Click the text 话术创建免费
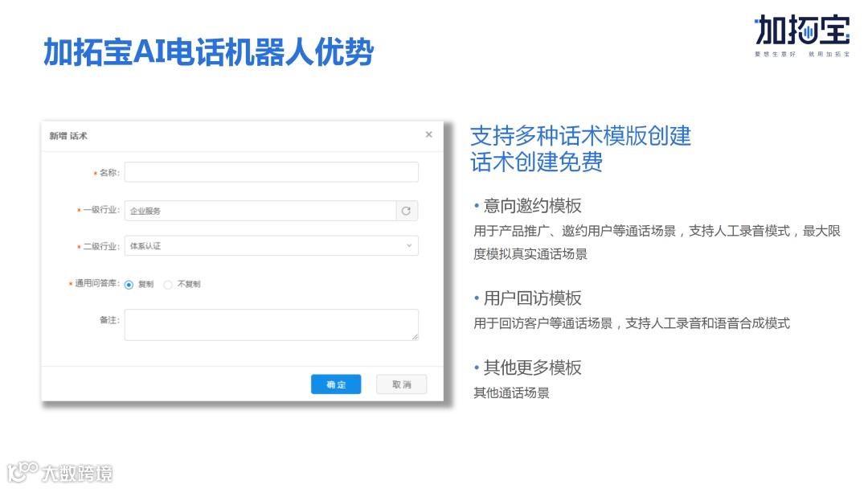Image resolution: width=868 pixels, height=489 pixels. pyautogui.click(x=536, y=162)
